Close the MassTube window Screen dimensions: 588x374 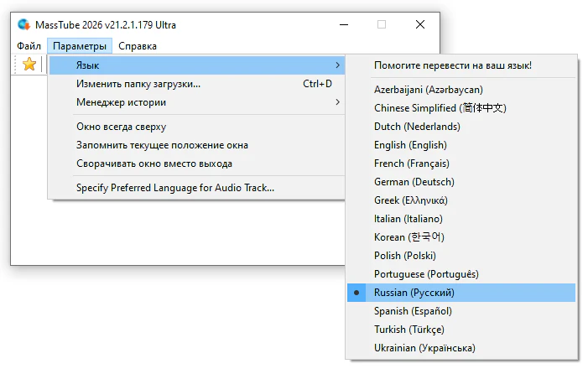click(420, 24)
